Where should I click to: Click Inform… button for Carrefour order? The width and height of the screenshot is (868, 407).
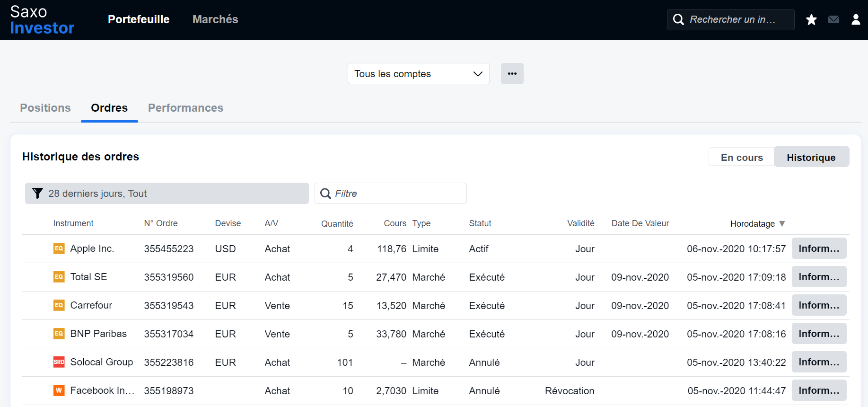819,305
